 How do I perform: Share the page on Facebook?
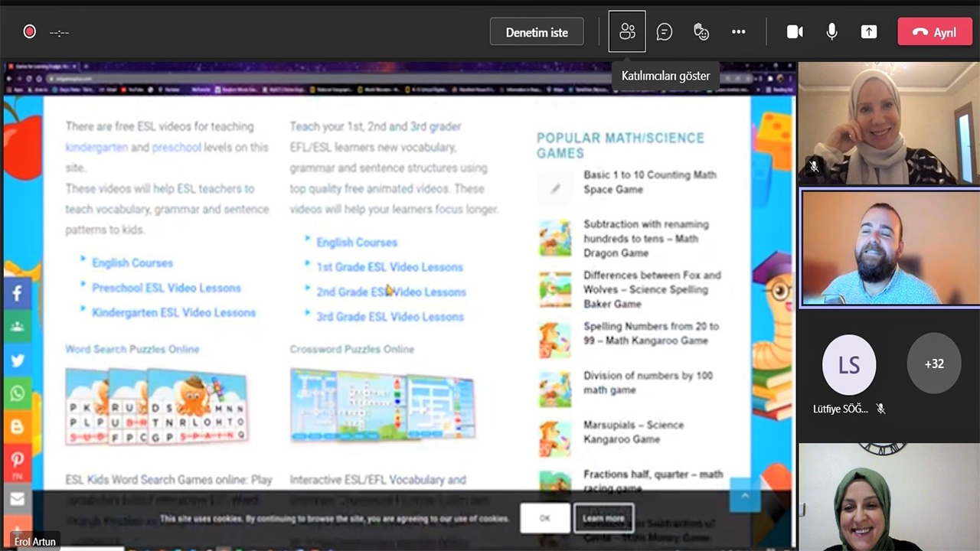click(x=17, y=293)
